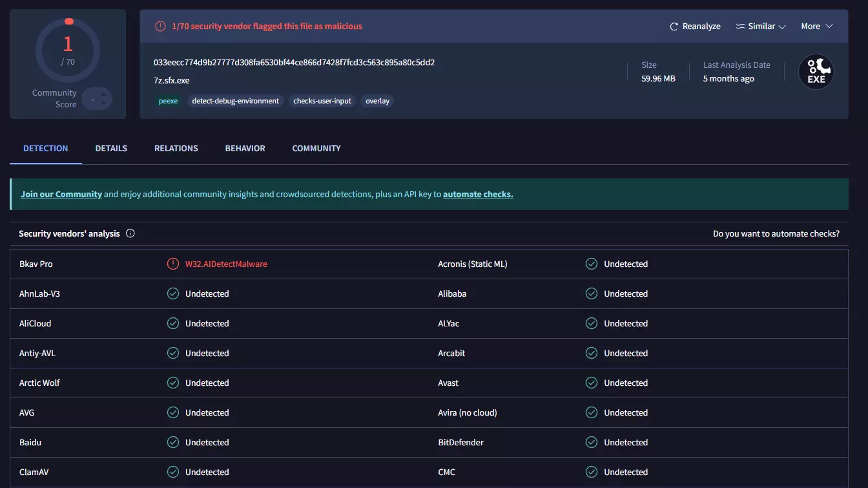Screen dimensions: 868x488
Task: Click the Join our Community link
Action: [61, 194]
